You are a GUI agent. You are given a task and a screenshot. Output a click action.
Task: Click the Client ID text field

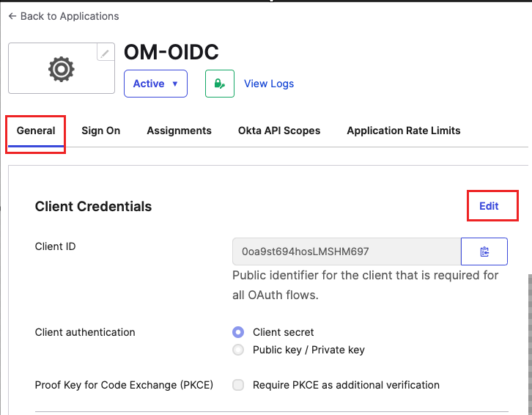347,251
